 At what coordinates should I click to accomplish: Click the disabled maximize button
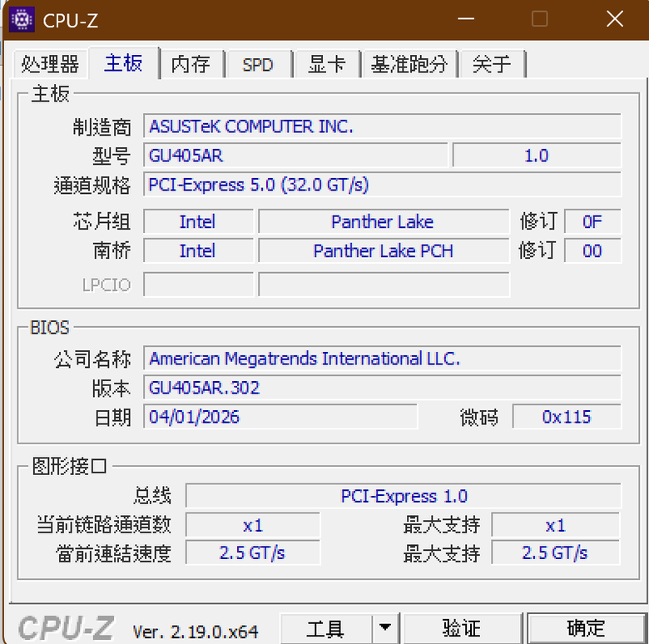coord(540,19)
